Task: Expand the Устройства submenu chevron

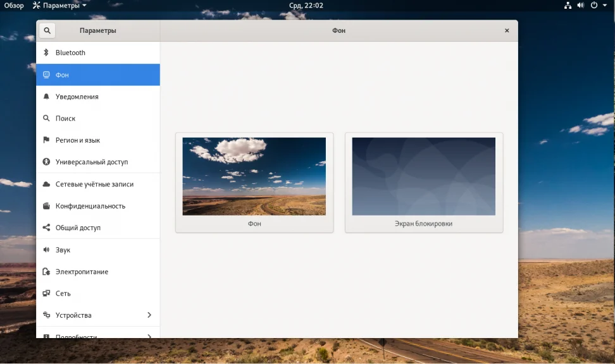Action: click(149, 315)
